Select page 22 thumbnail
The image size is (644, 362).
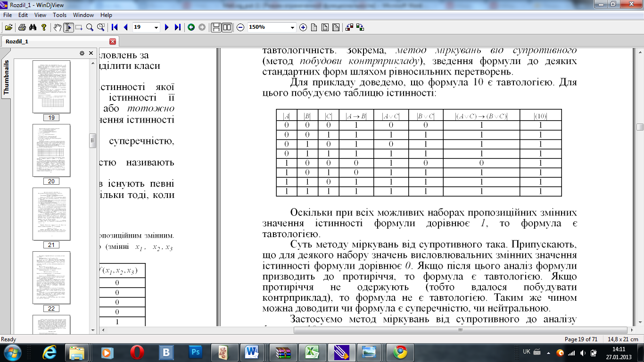[51, 278]
